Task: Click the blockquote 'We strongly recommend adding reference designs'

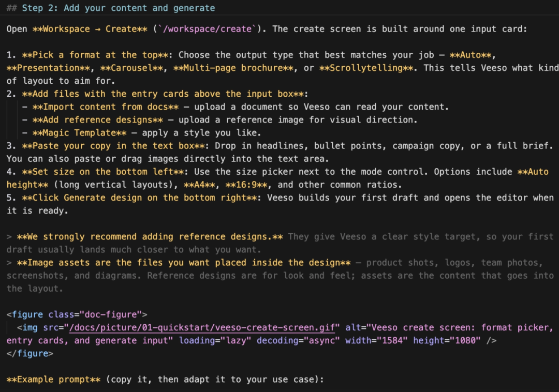Action: point(150,237)
